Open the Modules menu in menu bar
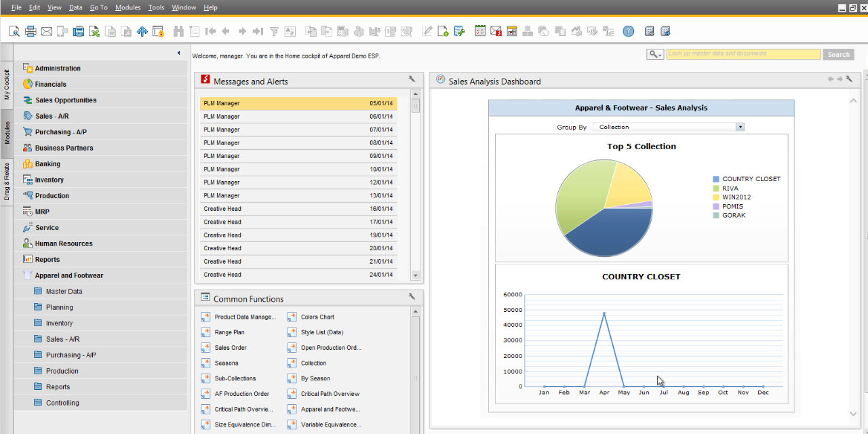 tap(127, 7)
